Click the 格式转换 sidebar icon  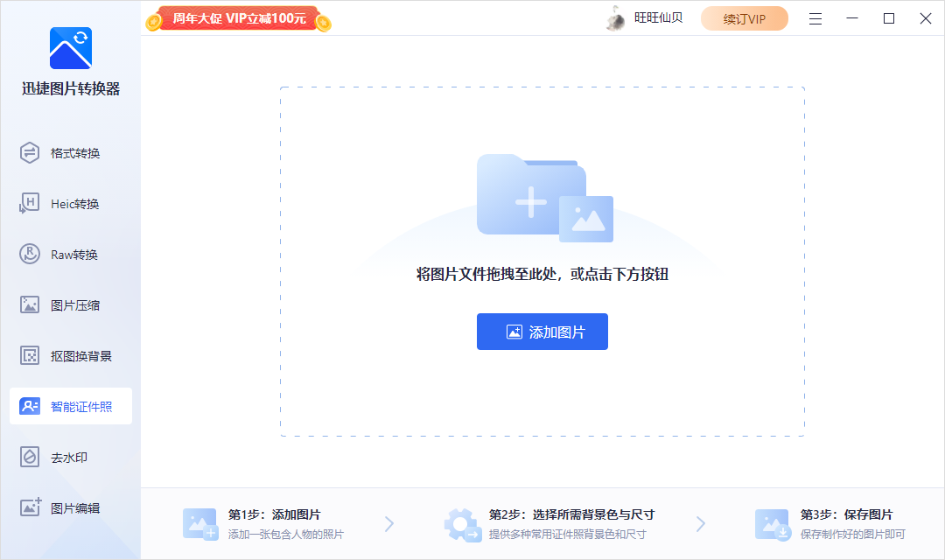pyautogui.click(x=30, y=153)
